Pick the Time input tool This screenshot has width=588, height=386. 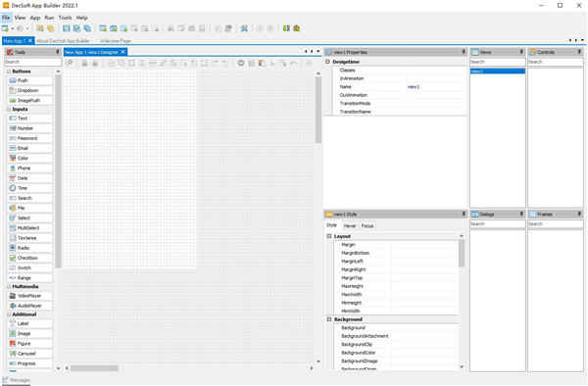click(30, 188)
